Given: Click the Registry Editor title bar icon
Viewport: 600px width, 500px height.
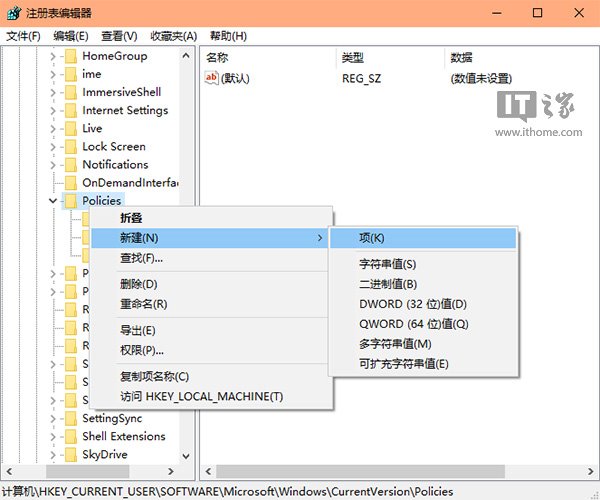Looking at the screenshot, I should [x=14, y=13].
